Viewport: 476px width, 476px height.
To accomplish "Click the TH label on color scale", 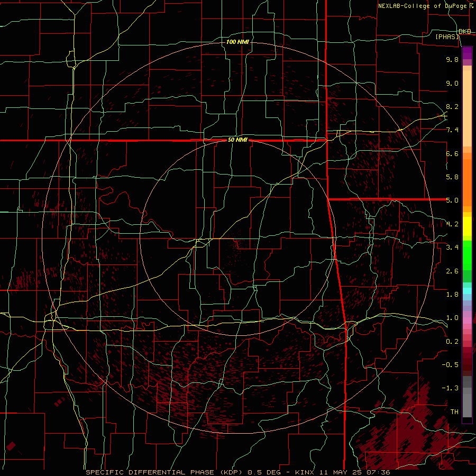I will tap(454, 412).
